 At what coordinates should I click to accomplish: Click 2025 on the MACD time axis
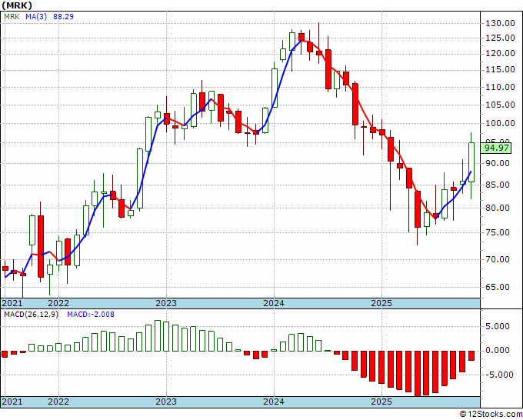point(382,402)
